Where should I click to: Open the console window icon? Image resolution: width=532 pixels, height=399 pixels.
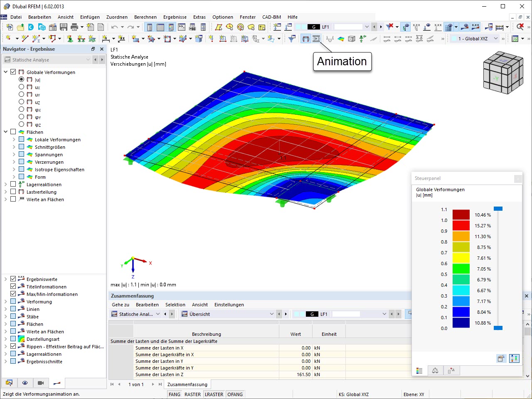(182, 27)
